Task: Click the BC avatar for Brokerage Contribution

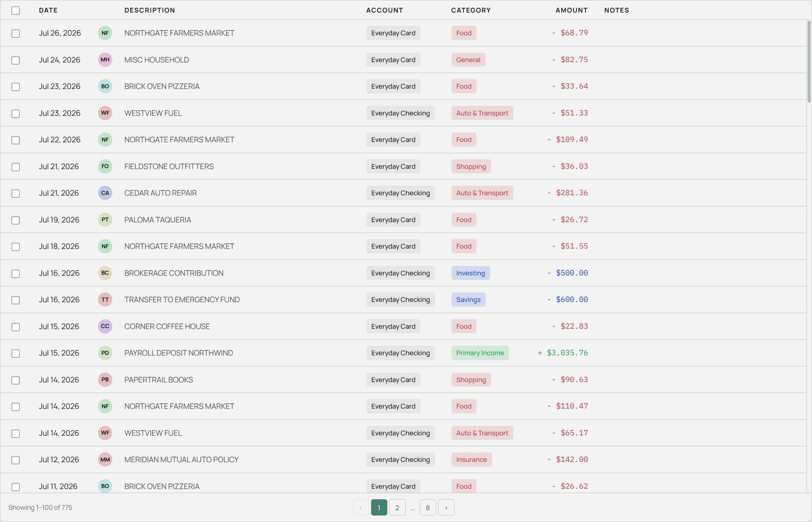Action: tap(105, 273)
